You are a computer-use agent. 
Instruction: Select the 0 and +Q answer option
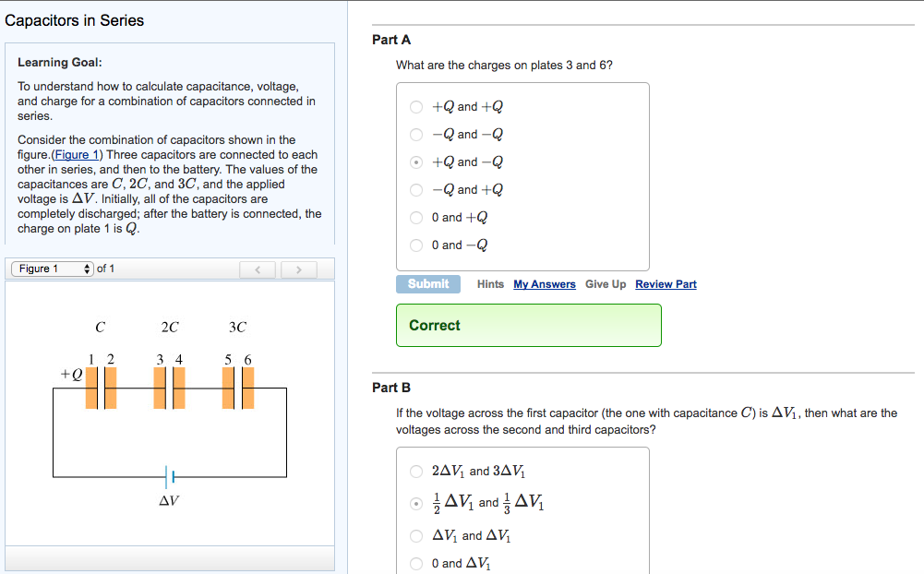tap(416, 218)
